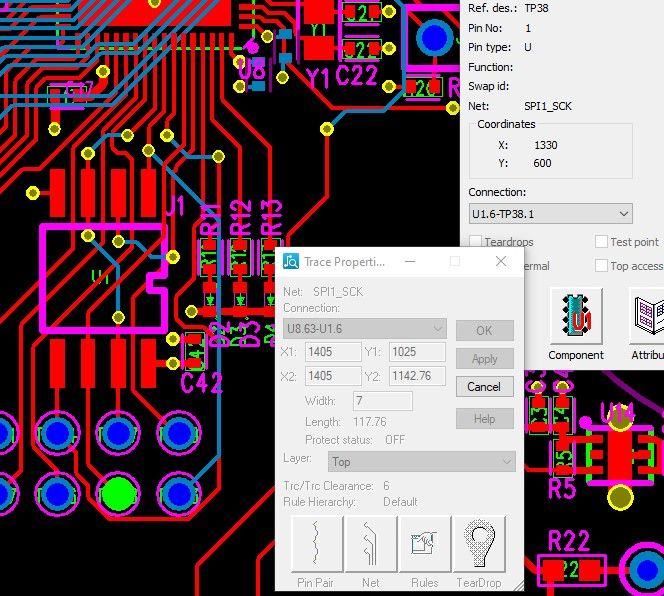Click the OK button in Trace Properties
Image resolution: width=664 pixels, height=596 pixels.
[x=484, y=330]
